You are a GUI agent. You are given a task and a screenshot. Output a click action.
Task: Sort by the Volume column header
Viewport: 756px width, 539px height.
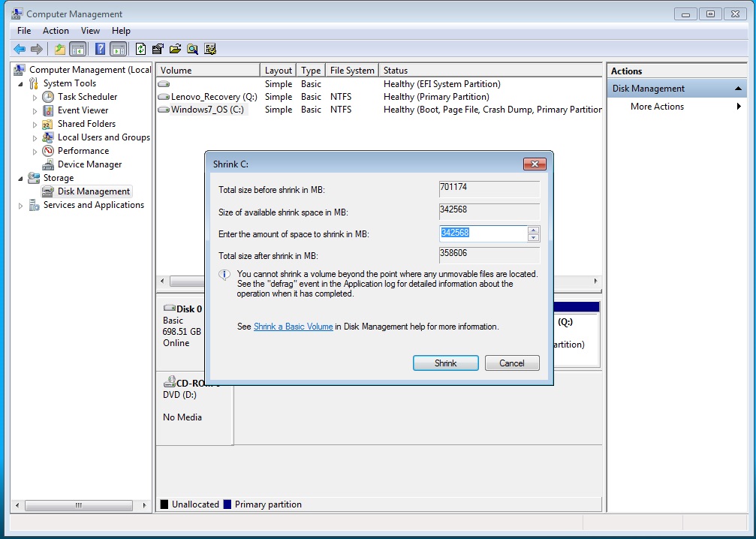[x=208, y=71]
